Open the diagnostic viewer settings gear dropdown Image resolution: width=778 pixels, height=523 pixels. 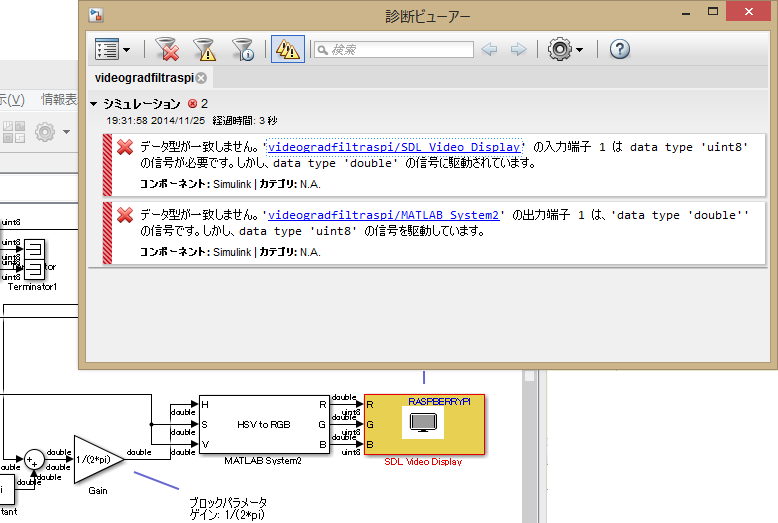tap(566, 49)
